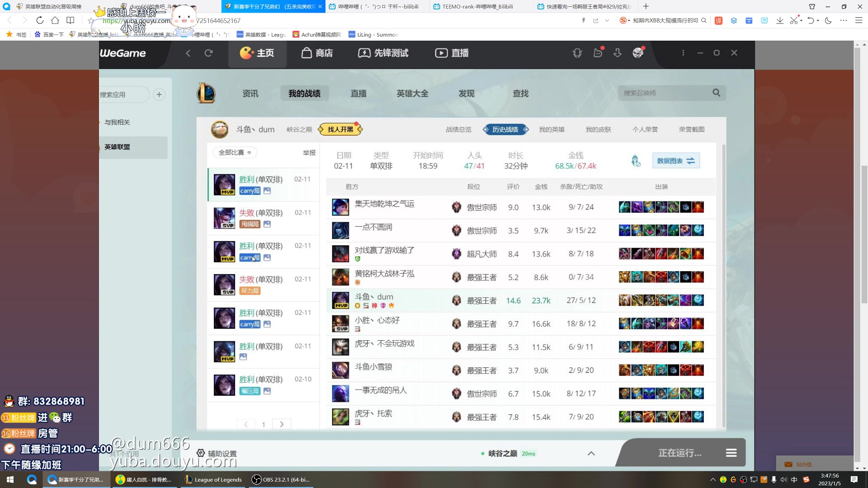The width and height of the screenshot is (868, 488).
Task: Open the 辅助设置 gear icon
Action: point(201,453)
